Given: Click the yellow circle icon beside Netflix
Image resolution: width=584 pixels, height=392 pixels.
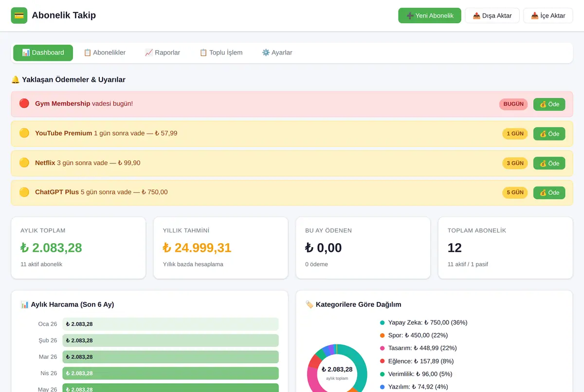Looking at the screenshot, I should 24,163.
